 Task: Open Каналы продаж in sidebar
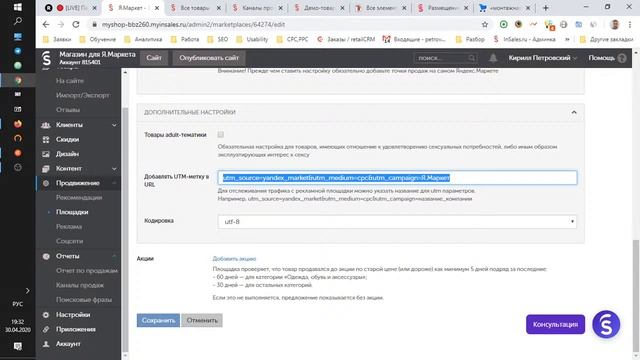coord(80,285)
